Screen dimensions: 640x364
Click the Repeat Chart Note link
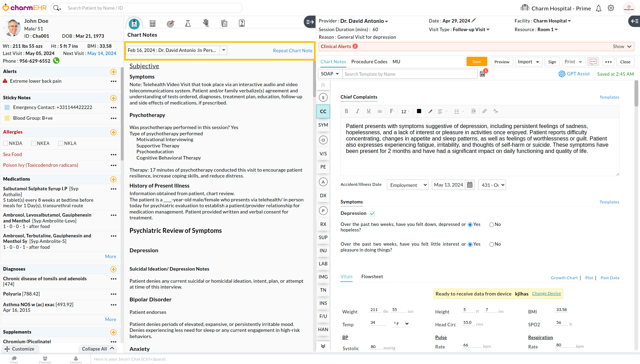(293, 51)
